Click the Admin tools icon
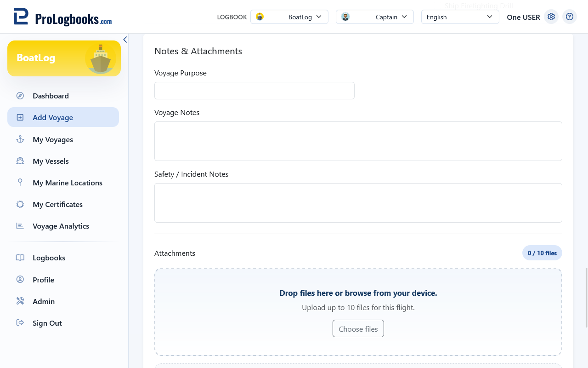Image resolution: width=588 pixels, height=368 pixels. (x=20, y=301)
